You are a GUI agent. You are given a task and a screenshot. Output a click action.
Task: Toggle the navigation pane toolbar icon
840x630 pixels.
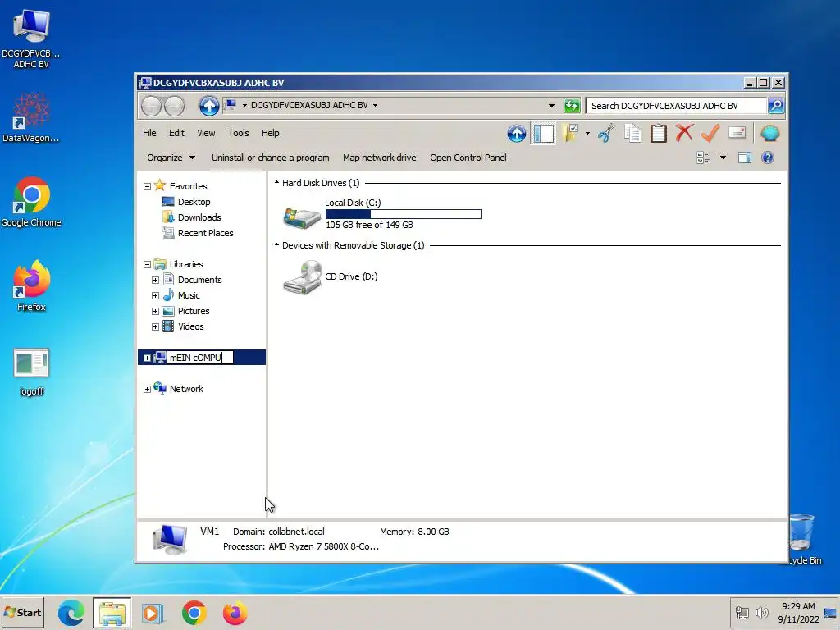(x=543, y=134)
